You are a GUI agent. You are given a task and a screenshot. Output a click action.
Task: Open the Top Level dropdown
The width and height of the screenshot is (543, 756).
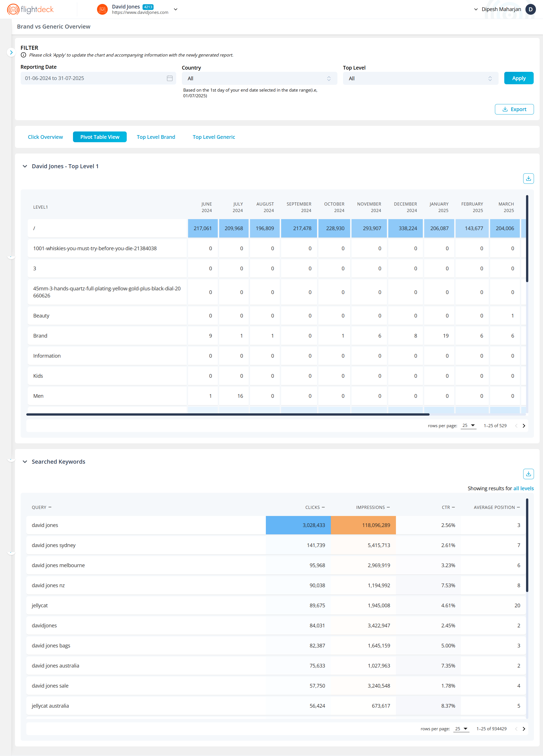tap(420, 79)
